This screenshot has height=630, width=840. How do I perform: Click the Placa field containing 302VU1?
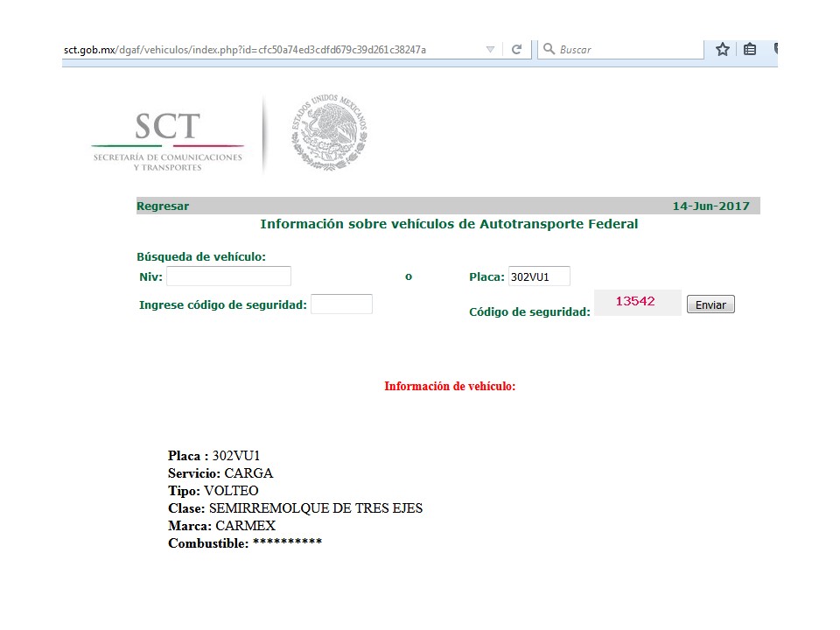click(x=538, y=276)
